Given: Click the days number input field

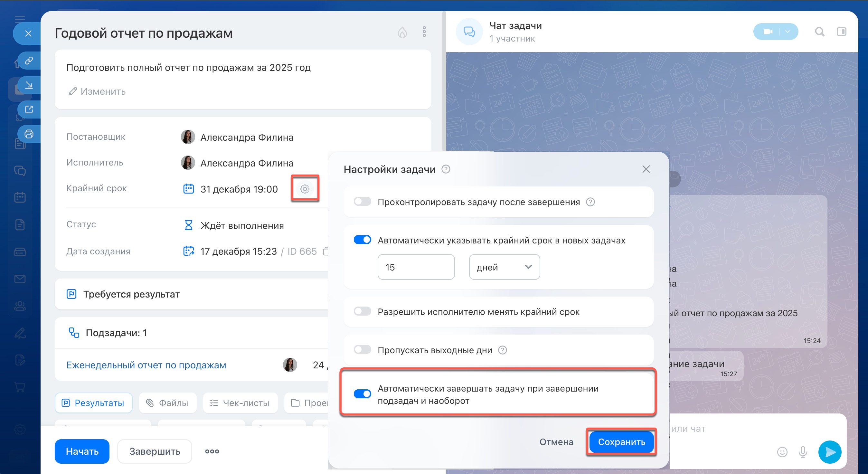Looking at the screenshot, I should coord(416,267).
